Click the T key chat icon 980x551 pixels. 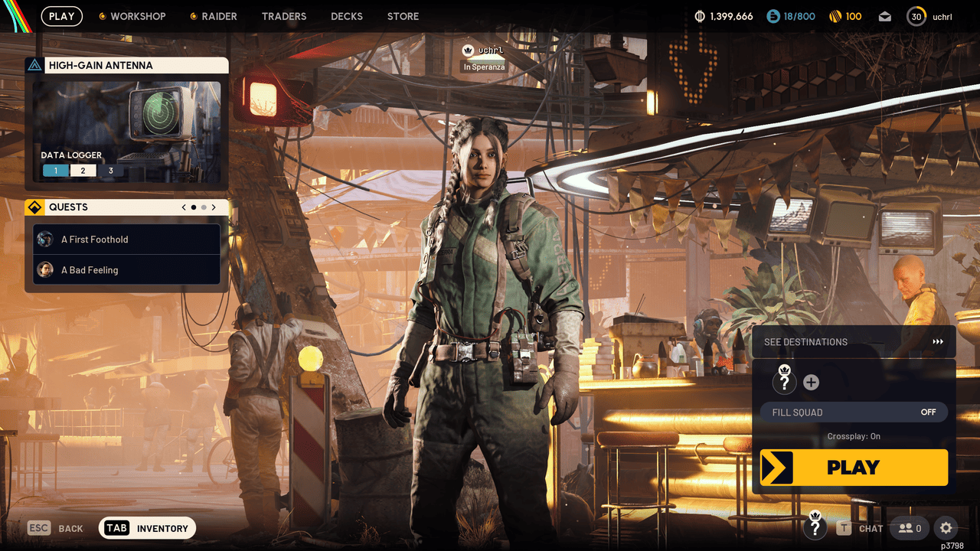coord(844,528)
